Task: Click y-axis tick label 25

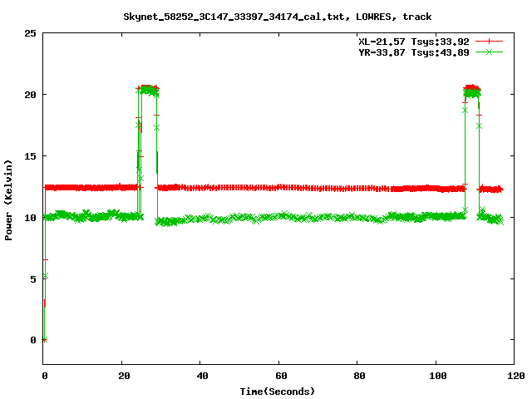Action: click(x=30, y=33)
